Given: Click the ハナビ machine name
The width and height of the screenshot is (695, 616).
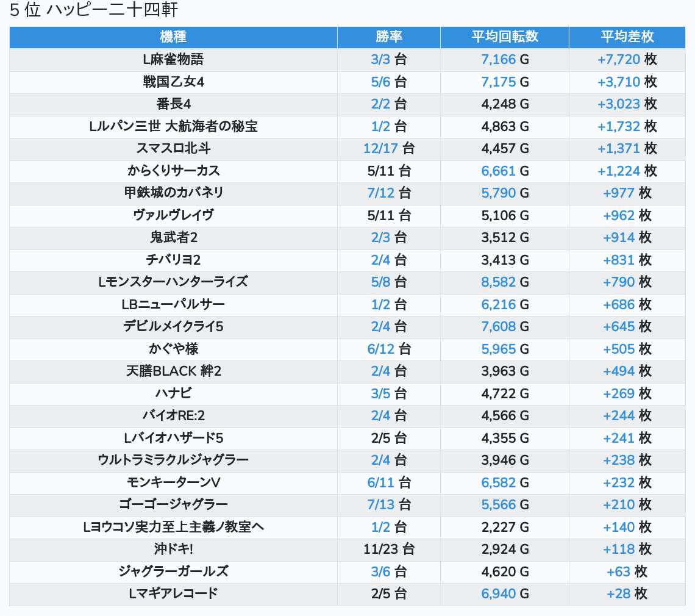Looking at the screenshot, I should (173, 394).
